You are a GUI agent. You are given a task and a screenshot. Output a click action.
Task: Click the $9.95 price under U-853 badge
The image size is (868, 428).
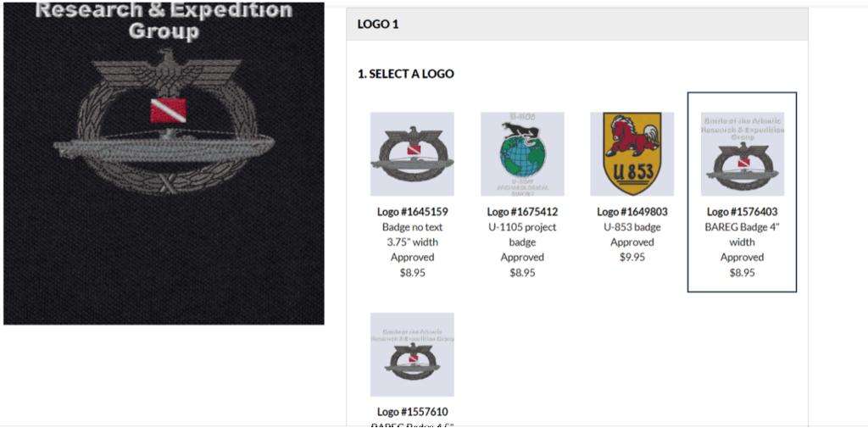632,257
